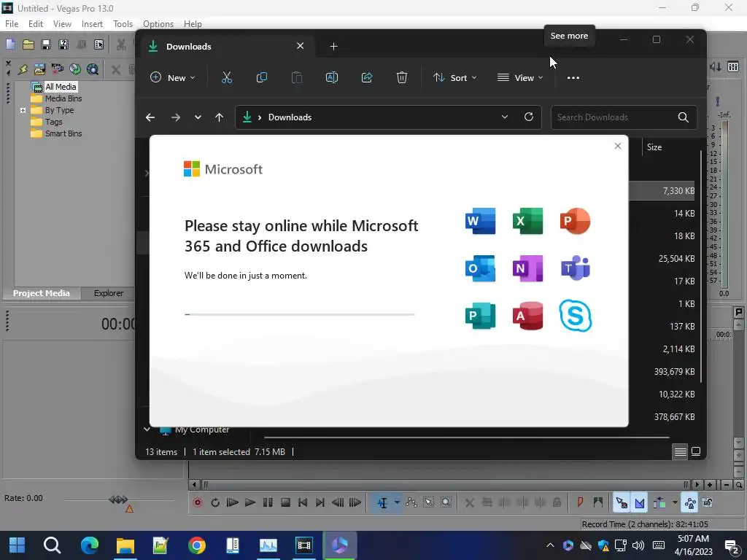
Task: Open Microsoft Edge from the taskbar
Action: pos(90,545)
